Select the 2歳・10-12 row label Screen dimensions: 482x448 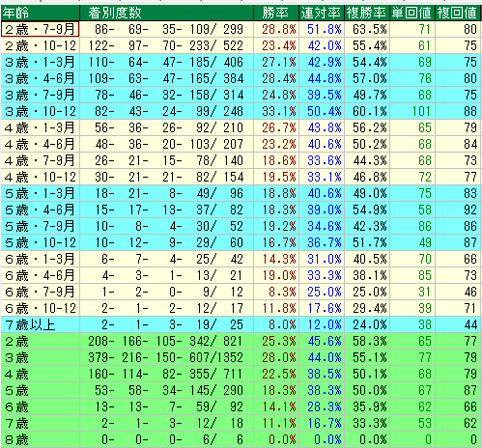(40, 45)
